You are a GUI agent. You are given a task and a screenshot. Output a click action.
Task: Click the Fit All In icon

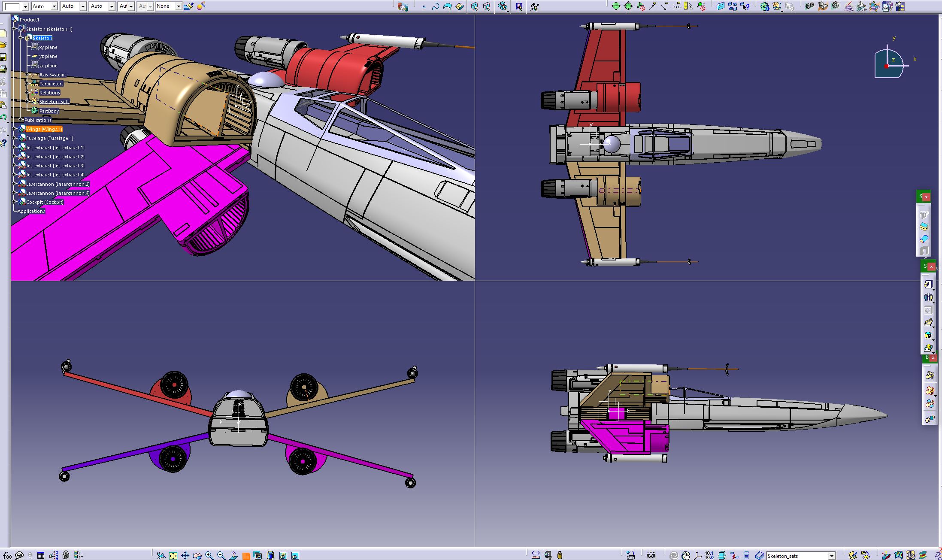click(173, 555)
